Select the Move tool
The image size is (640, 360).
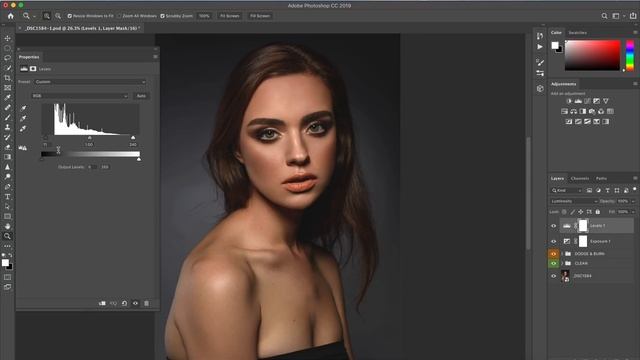click(7, 38)
